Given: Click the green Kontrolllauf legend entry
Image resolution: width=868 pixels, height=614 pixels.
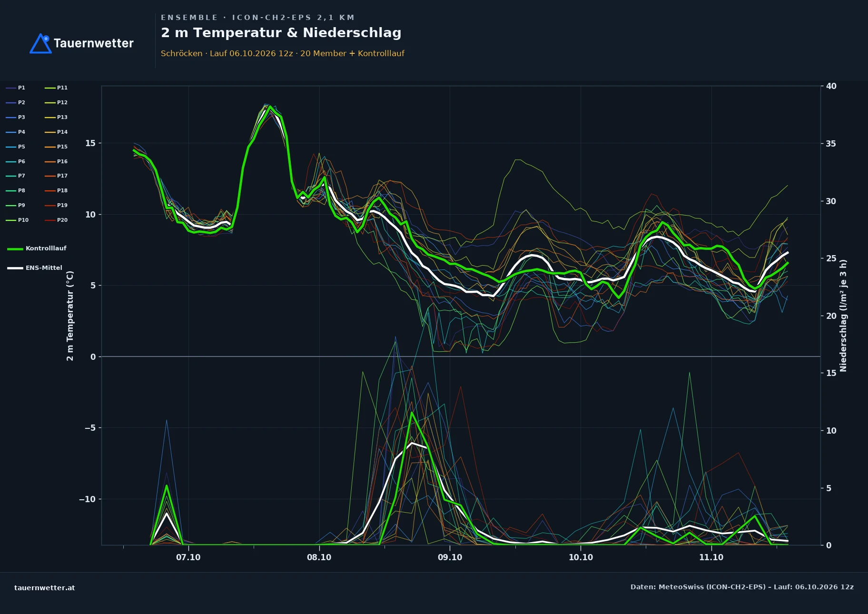Looking at the screenshot, I should point(37,248).
